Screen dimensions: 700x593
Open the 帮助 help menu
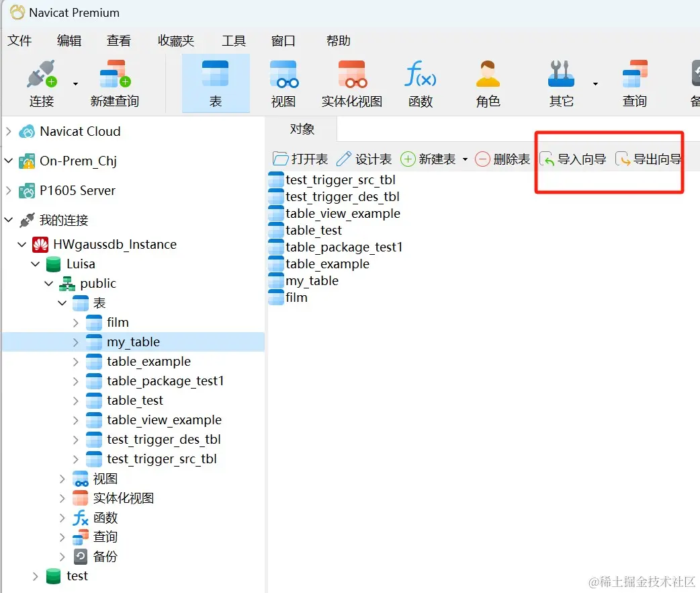[x=339, y=40]
